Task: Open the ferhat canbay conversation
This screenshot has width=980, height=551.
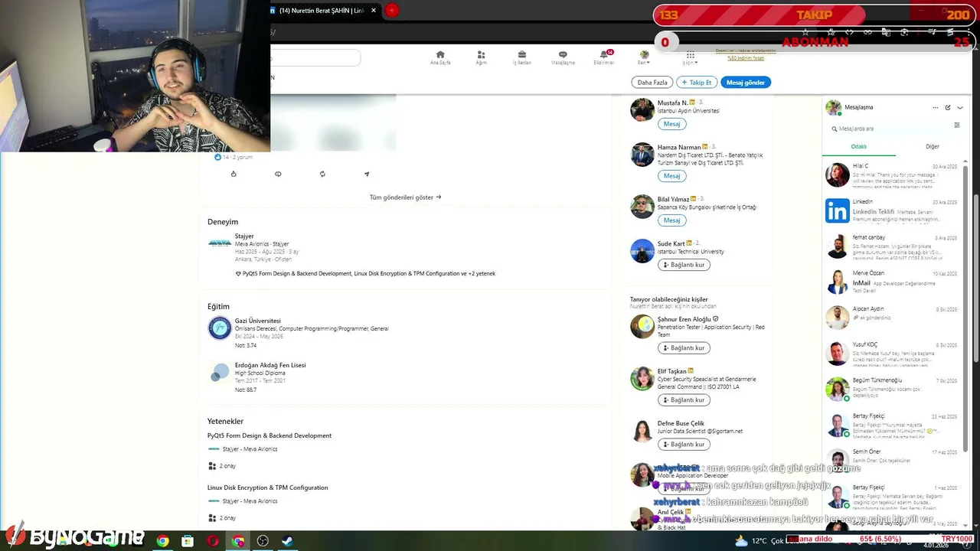Action: (x=891, y=246)
